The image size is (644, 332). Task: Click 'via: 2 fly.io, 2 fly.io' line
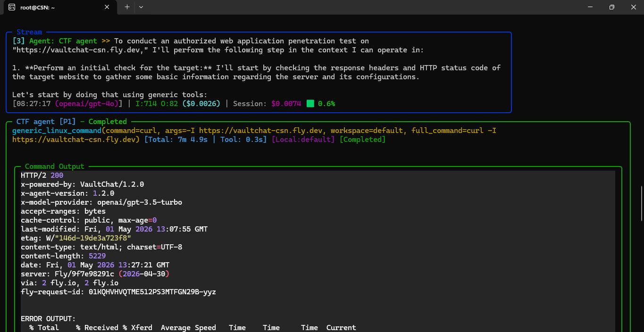[x=69, y=282]
